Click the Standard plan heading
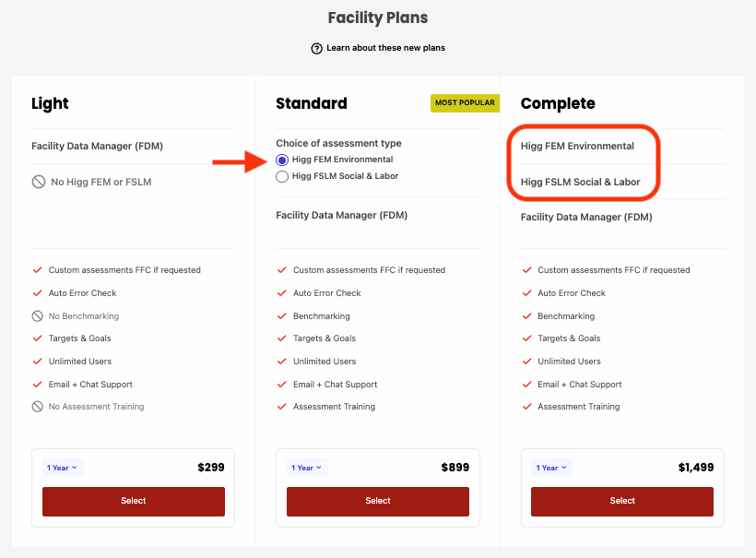Image resolution: width=756 pixels, height=558 pixels. click(312, 103)
